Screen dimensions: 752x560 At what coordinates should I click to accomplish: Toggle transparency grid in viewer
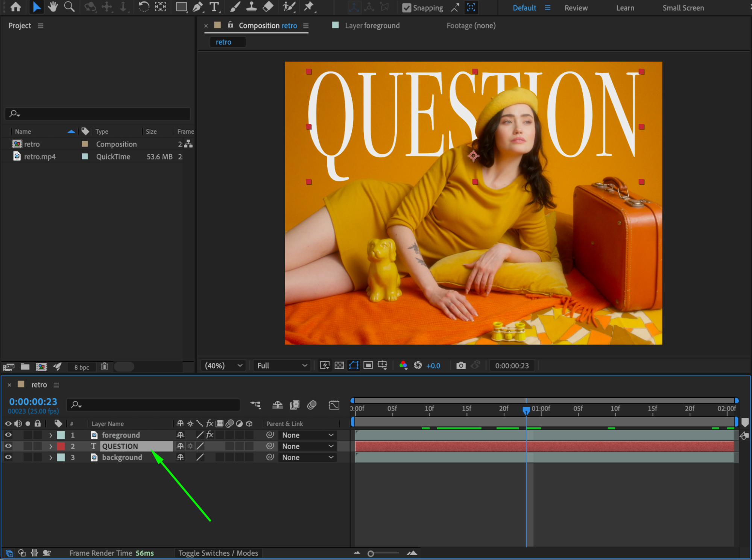[339, 365]
